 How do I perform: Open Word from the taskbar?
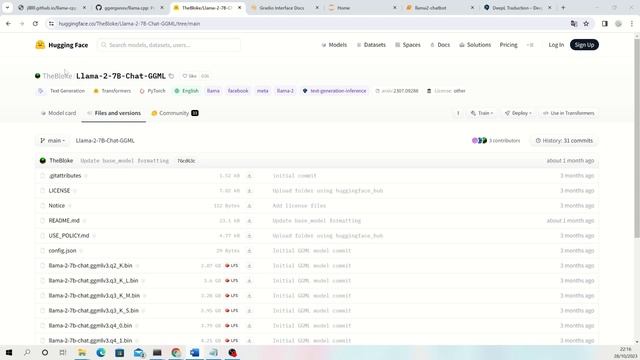[195, 353]
